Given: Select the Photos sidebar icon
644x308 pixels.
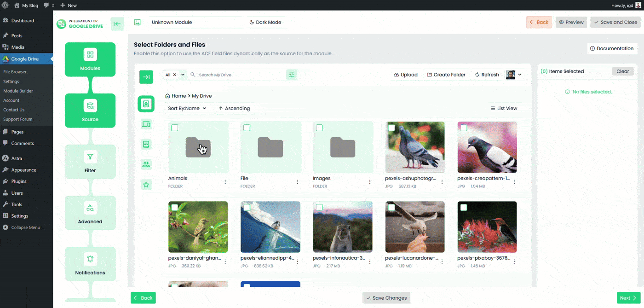Looking at the screenshot, I should [x=146, y=144].
